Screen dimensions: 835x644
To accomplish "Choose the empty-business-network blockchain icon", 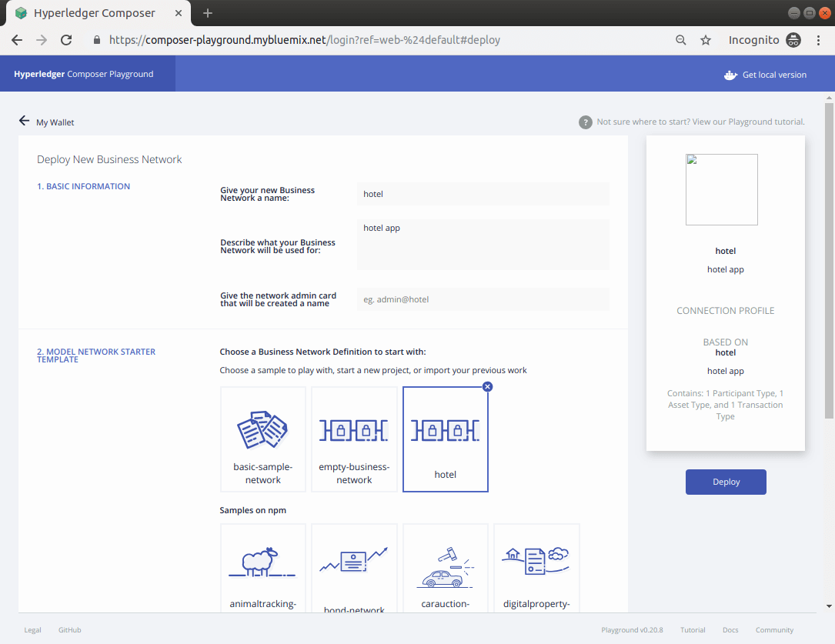I will coord(353,430).
